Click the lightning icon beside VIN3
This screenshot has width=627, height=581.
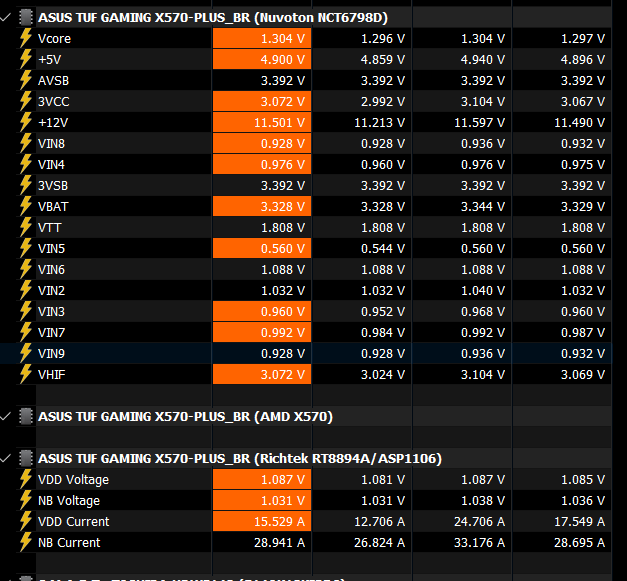[x=26, y=311]
